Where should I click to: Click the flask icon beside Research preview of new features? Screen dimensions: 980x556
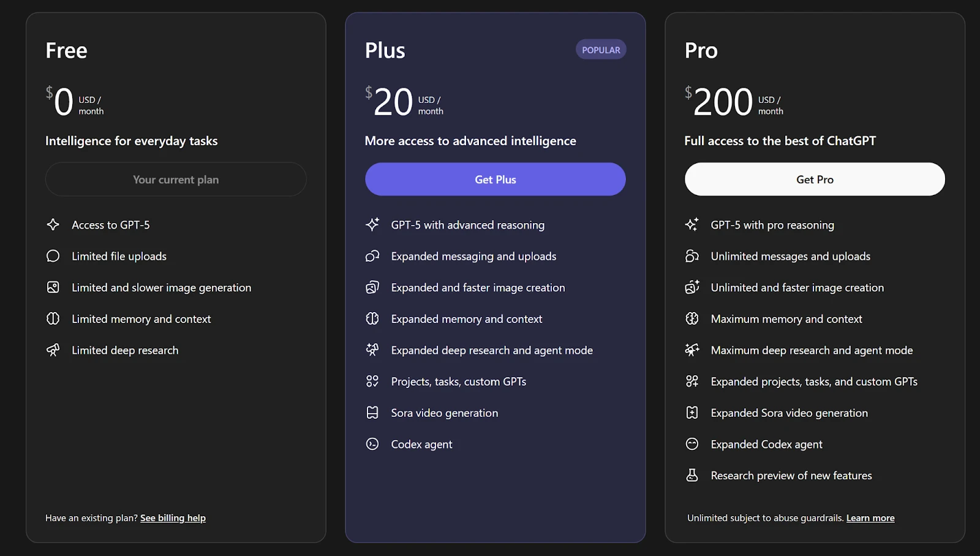coord(692,475)
